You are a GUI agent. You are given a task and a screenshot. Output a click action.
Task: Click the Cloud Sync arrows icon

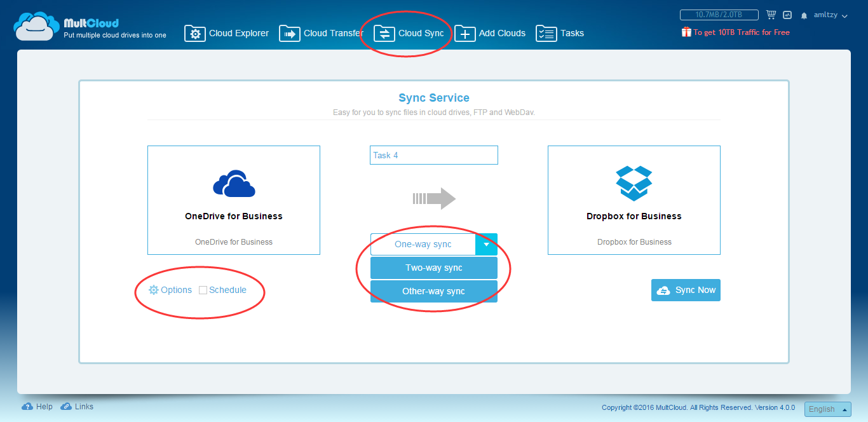384,33
